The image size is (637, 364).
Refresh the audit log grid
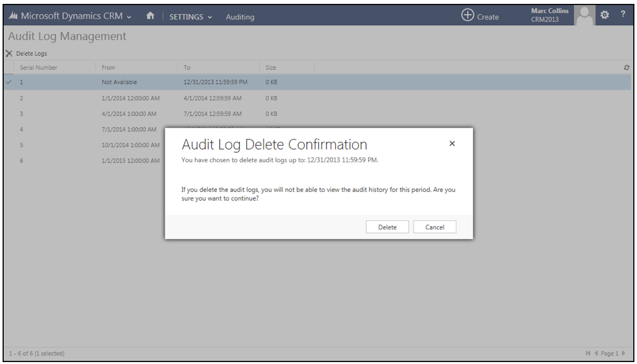pos(627,67)
